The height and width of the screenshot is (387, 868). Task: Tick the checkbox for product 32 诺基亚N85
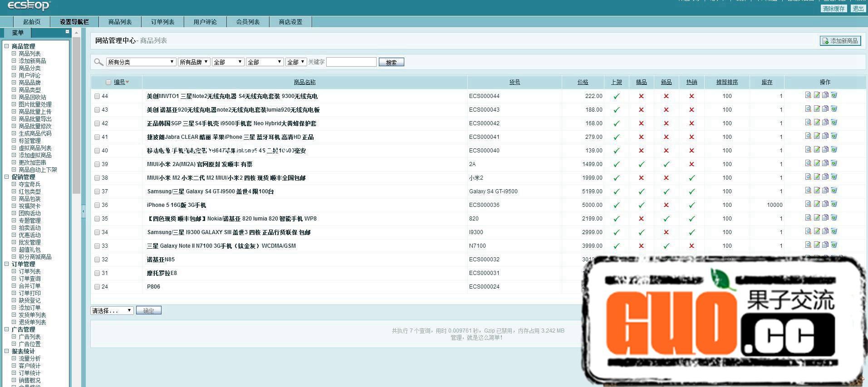[x=97, y=260]
